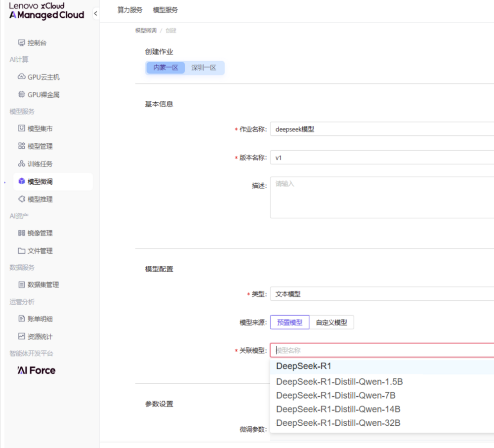Select 自定义模型 as model source

331,322
